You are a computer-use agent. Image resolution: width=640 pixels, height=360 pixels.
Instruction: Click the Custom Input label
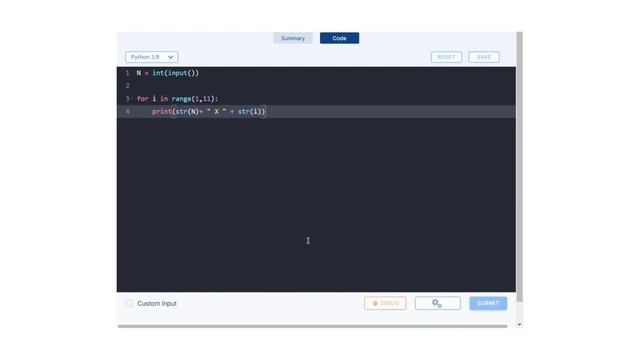click(157, 303)
